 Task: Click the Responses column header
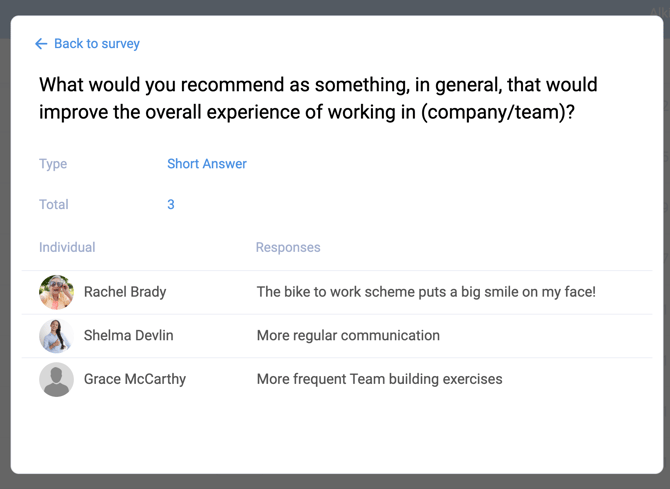(x=288, y=247)
